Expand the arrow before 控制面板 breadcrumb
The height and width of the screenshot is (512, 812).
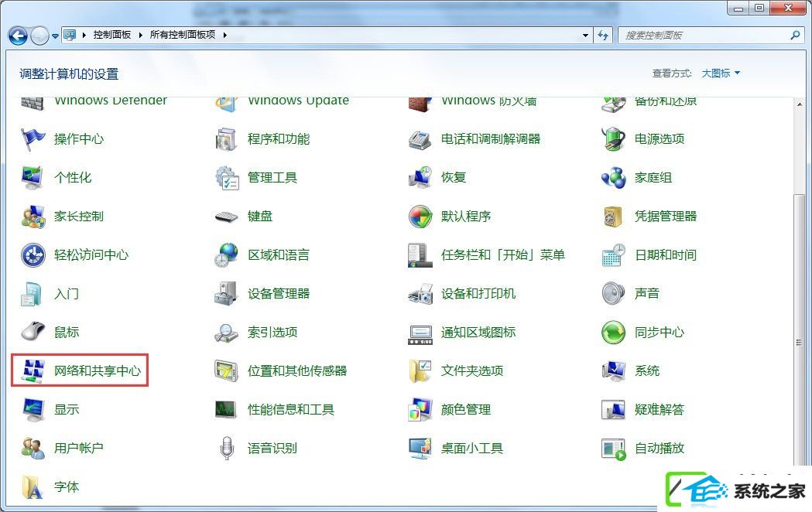coord(84,35)
